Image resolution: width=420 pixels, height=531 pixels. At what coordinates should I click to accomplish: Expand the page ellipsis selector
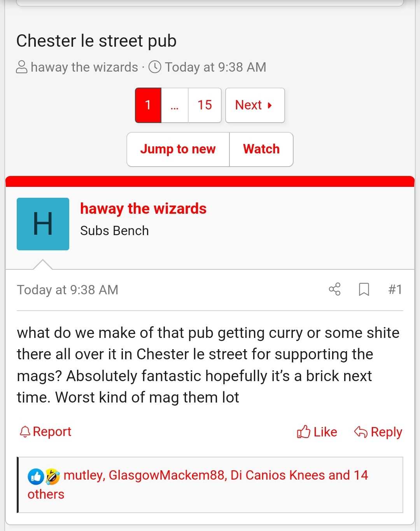(x=175, y=105)
